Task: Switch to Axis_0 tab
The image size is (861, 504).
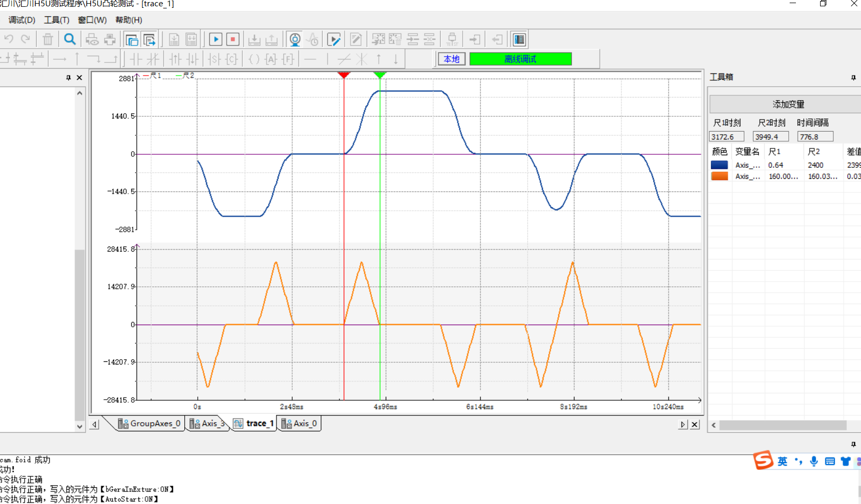Action: 299,423
